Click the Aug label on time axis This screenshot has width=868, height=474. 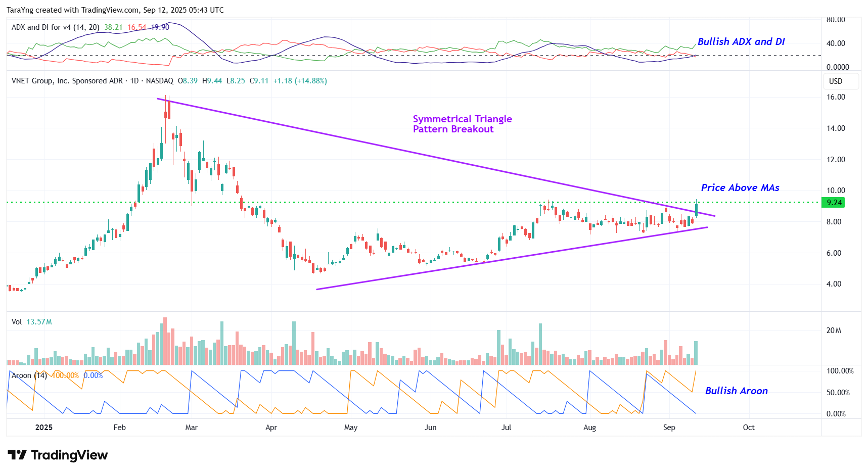point(589,428)
